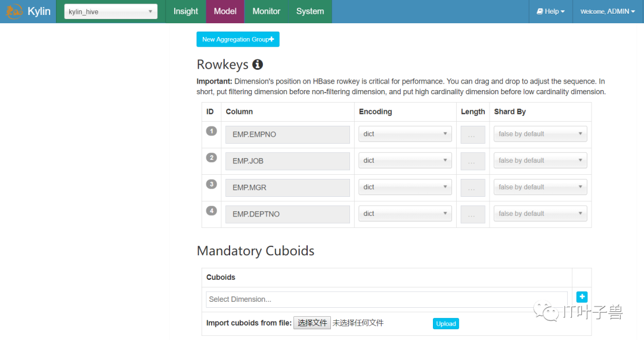Open Encoding dropdown for EMP.EMPNO

(x=405, y=134)
